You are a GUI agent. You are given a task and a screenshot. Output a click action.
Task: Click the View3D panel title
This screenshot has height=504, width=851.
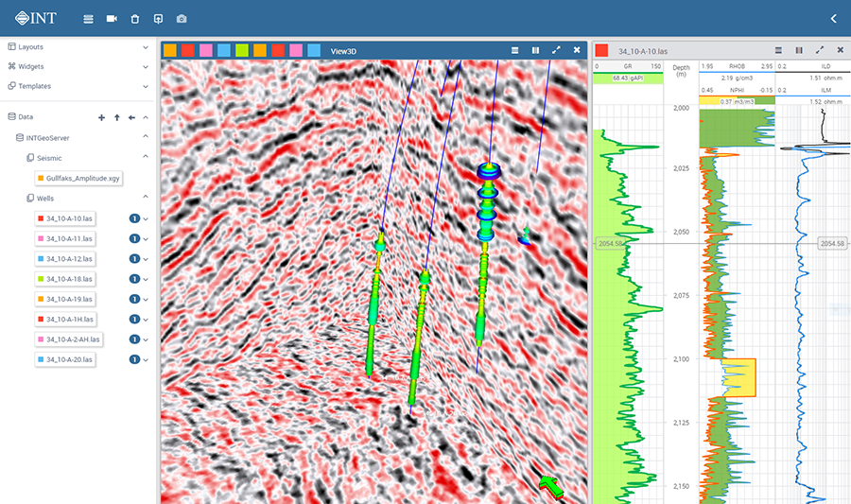343,51
